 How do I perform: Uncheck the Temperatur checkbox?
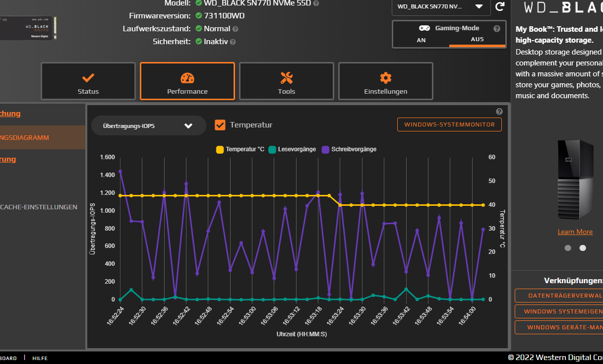click(220, 125)
